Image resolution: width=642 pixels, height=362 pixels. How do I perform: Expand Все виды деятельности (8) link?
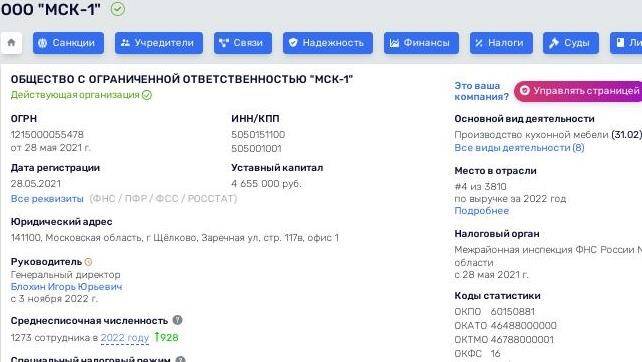[519, 148]
